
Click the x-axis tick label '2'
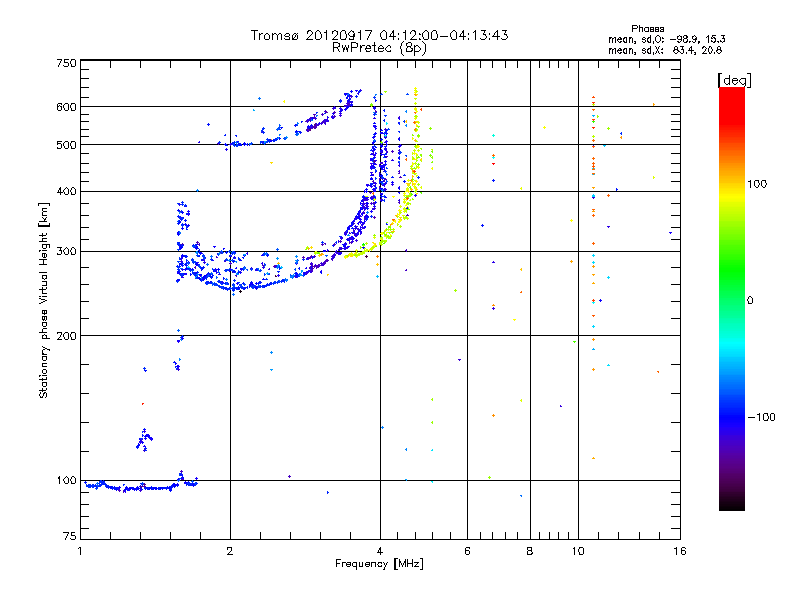[x=230, y=551]
